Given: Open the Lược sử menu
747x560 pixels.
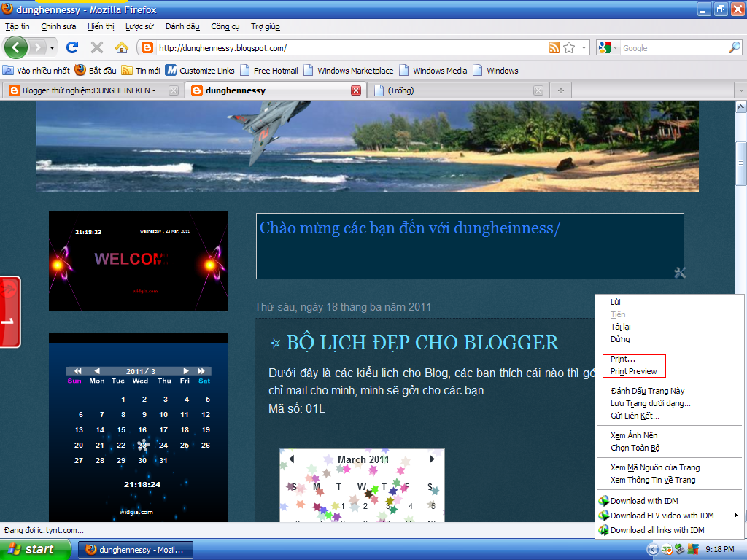Looking at the screenshot, I should coord(139,26).
